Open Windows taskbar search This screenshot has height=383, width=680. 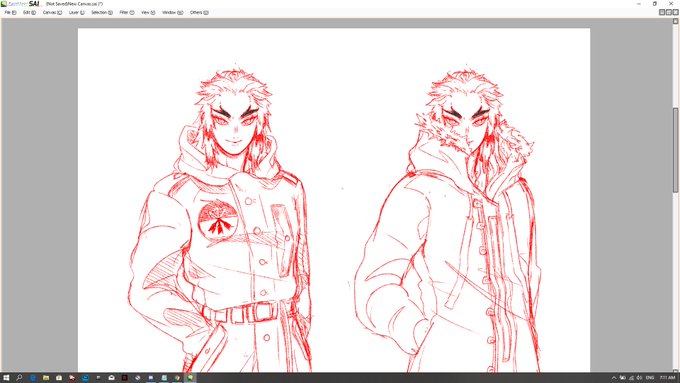pyautogui.click(x=19, y=378)
